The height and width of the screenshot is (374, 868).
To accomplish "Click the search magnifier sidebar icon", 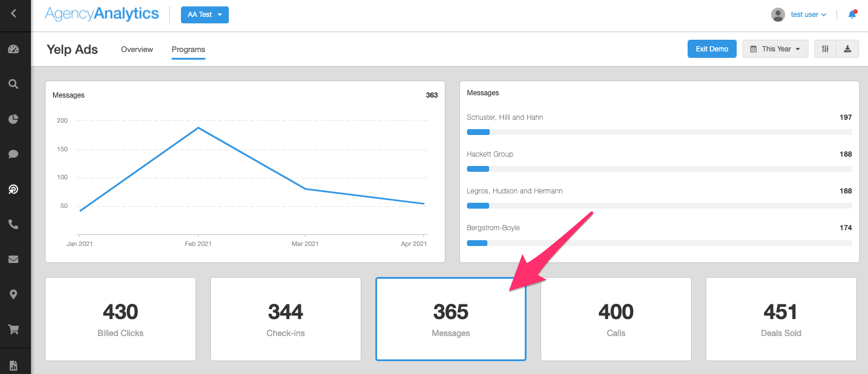I will pyautogui.click(x=13, y=84).
